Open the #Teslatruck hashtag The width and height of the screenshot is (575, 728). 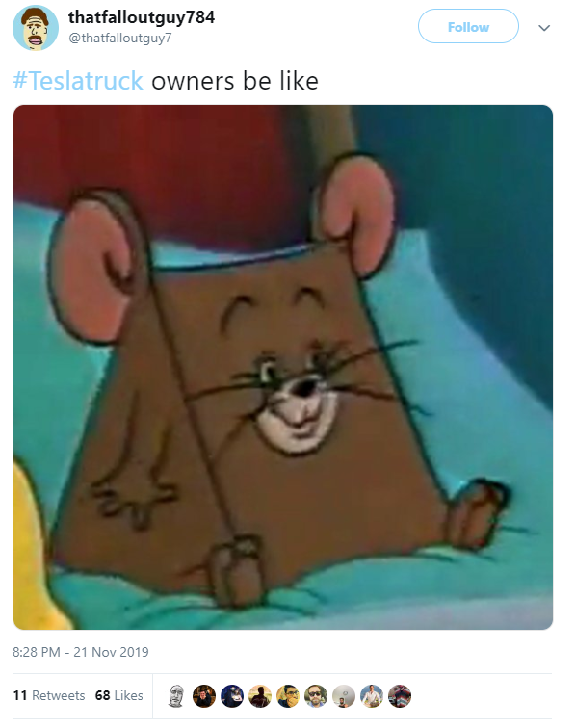point(78,81)
